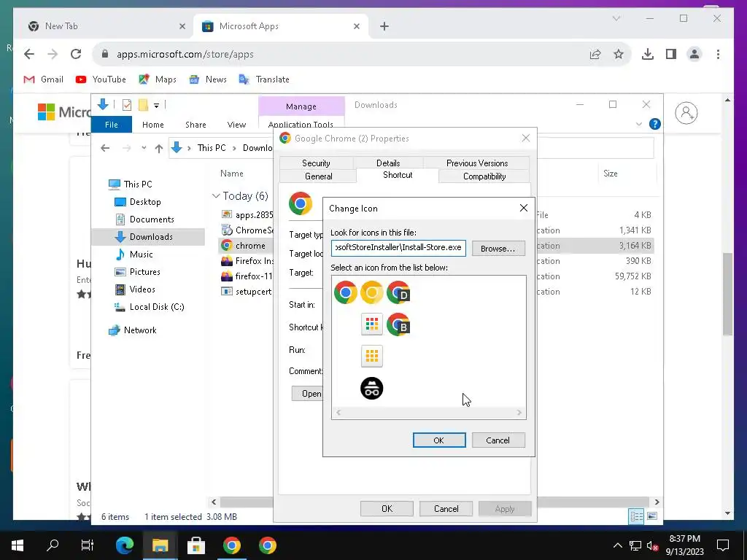Switch to the Details tab
747x560 pixels.
(388, 163)
